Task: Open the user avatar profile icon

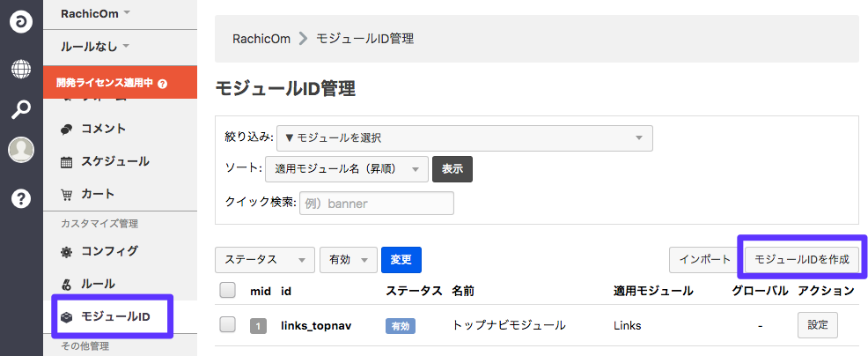Action: [21, 150]
